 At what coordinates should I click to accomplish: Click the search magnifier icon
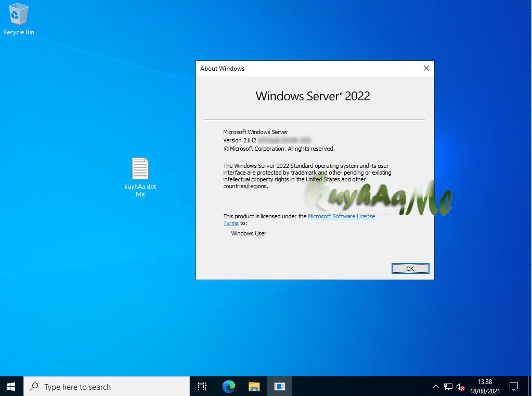point(32,386)
